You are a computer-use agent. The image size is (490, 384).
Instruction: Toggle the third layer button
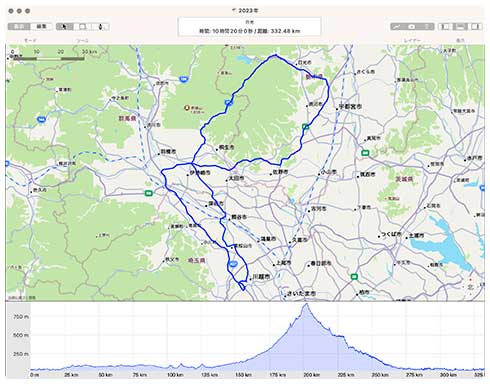(427, 27)
